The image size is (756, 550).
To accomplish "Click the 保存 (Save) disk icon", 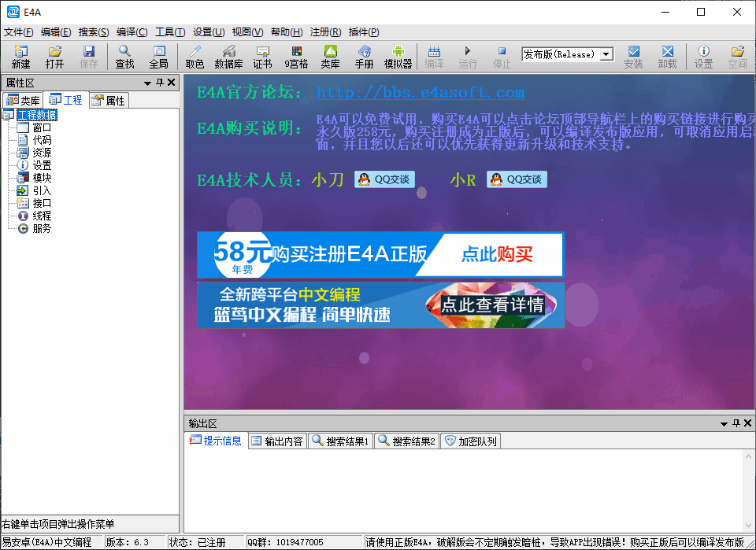I will [88, 57].
